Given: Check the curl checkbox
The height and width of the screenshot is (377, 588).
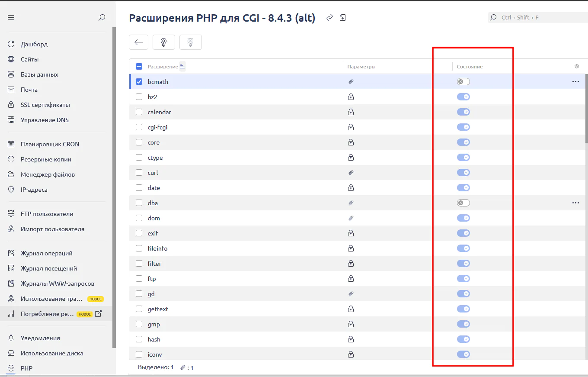Looking at the screenshot, I should click(139, 173).
